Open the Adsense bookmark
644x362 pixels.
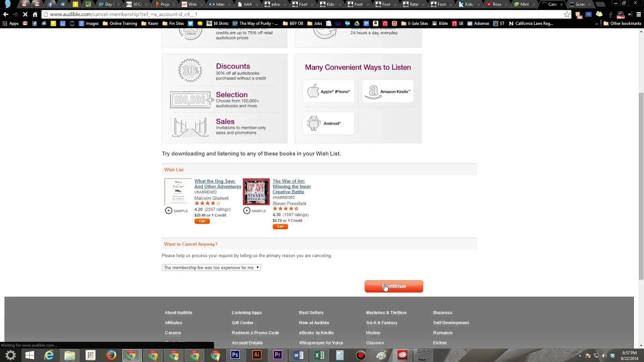pos(477,24)
